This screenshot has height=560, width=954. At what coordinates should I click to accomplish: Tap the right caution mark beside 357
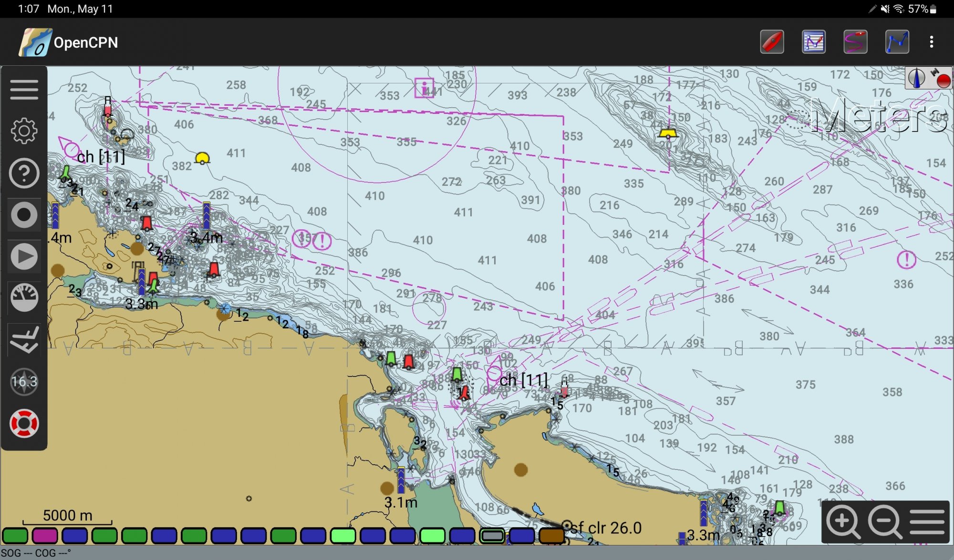322,241
